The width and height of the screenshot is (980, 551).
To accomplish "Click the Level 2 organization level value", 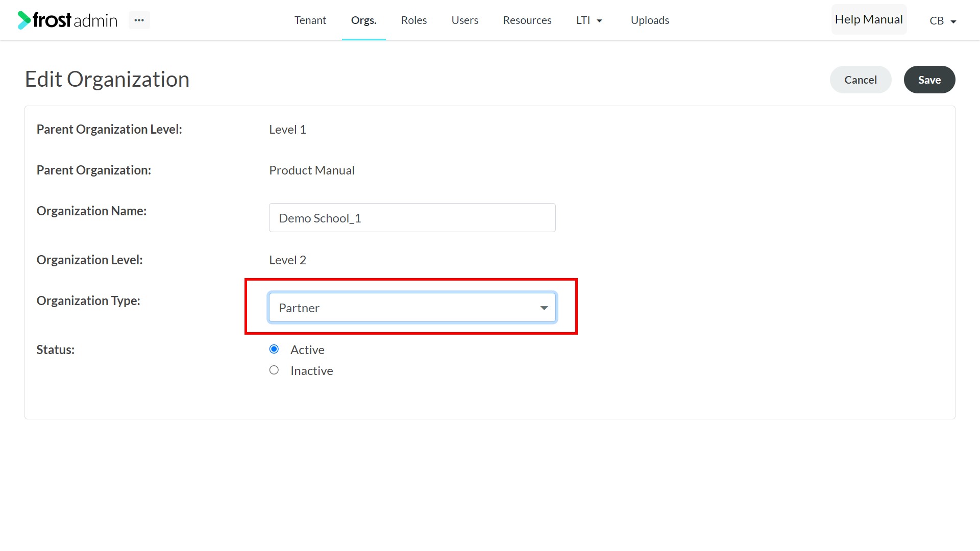I will point(287,260).
